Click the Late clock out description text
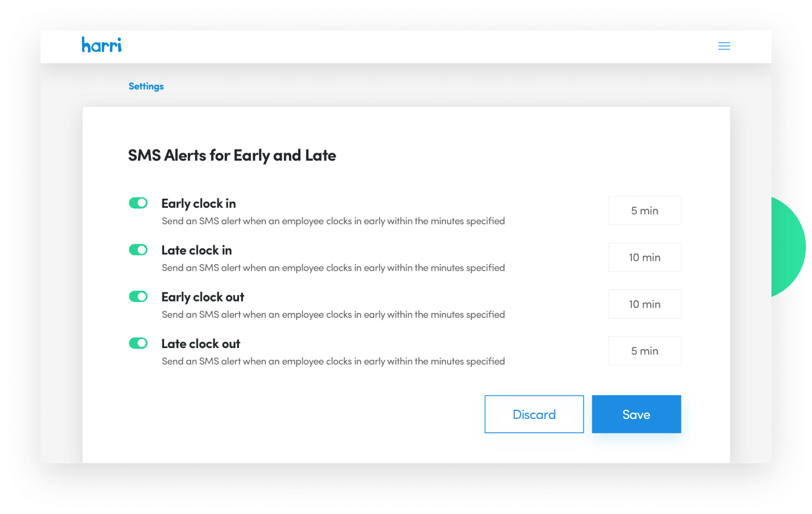The height and width of the screenshot is (514, 812). [333, 362]
